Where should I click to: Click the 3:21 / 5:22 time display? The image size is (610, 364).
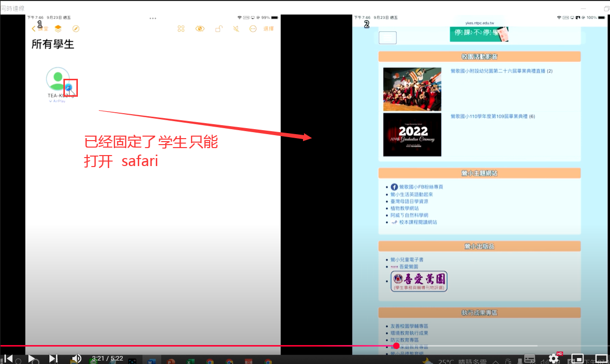click(x=107, y=358)
